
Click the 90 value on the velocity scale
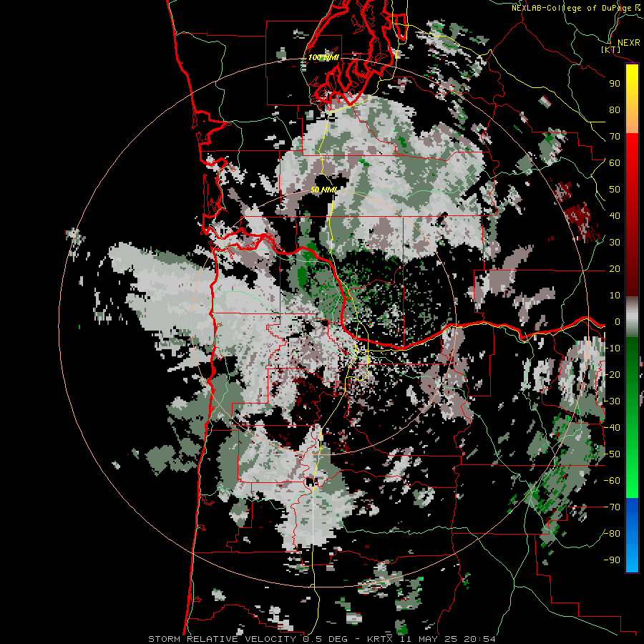[x=615, y=84]
